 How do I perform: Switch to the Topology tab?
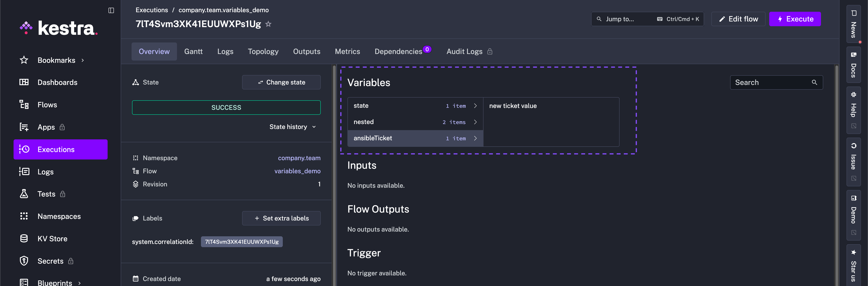[263, 51]
